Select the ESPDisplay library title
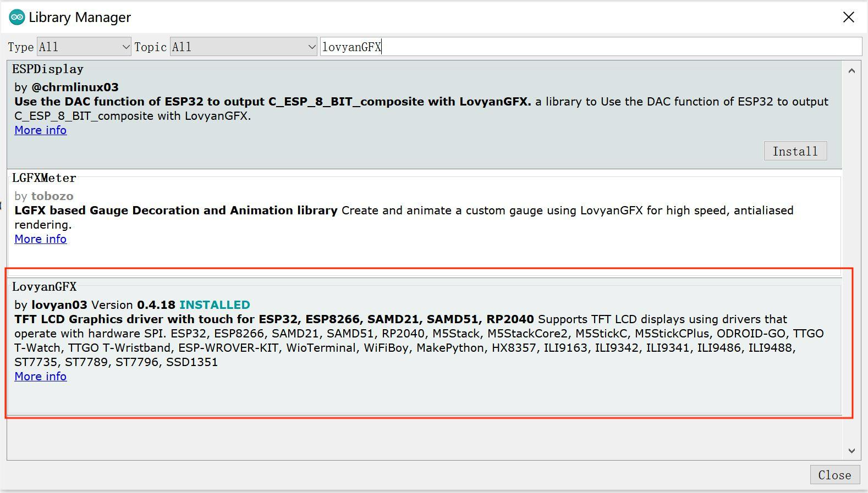868x493 pixels. click(x=48, y=69)
